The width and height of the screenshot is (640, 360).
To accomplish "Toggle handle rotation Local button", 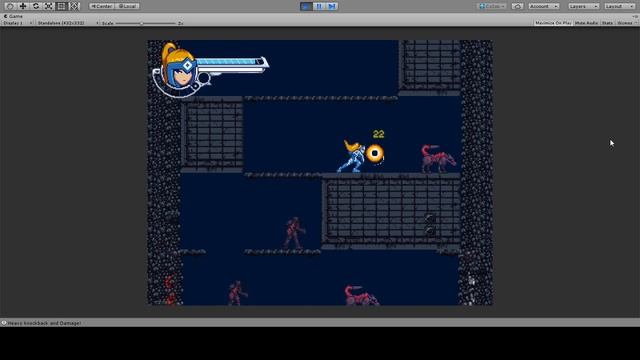I will click(x=127, y=6).
